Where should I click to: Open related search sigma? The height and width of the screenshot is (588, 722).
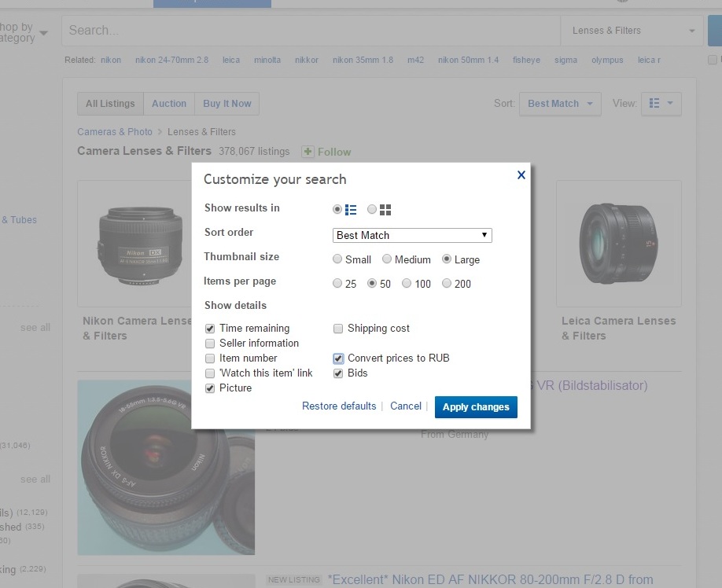point(566,60)
